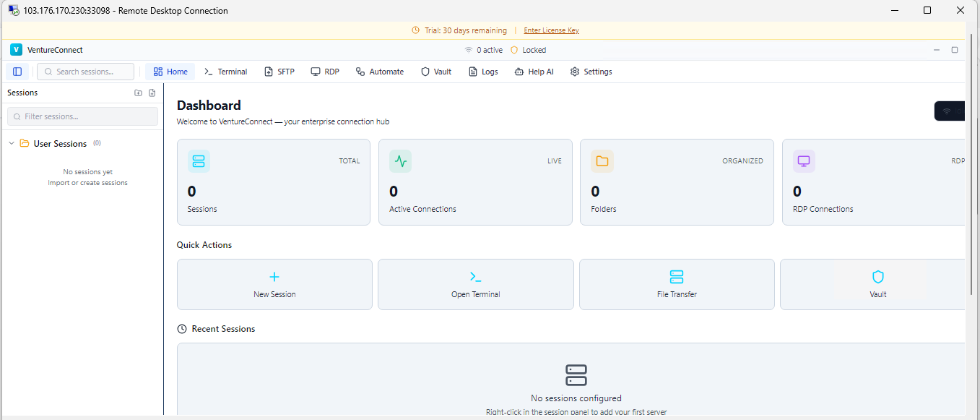Click the Recent Sessions clock icon
This screenshot has width=980, height=420.
click(182, 329)
